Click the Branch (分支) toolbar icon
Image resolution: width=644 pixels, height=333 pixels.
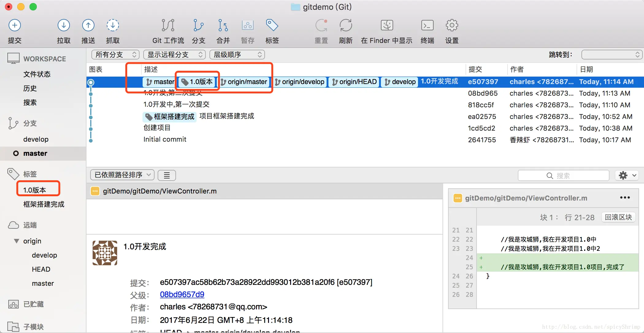[x=198, y=25]
